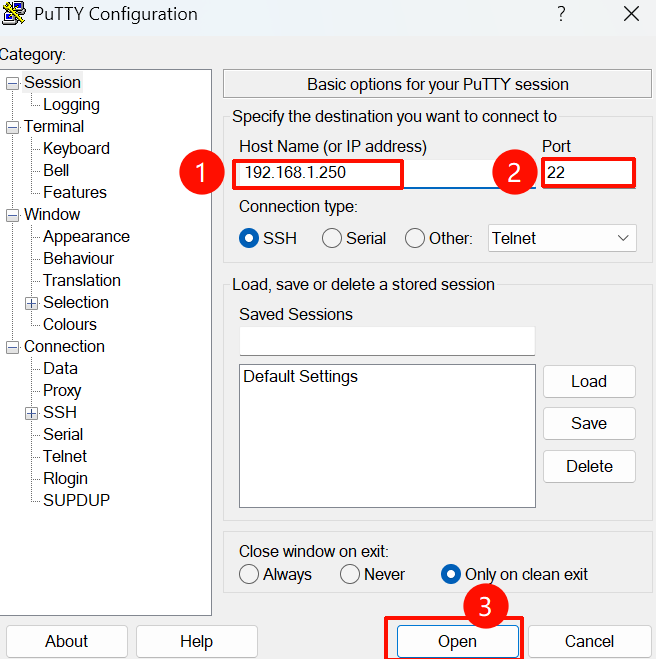
Task: Set close window on exit to Always
Action: [x=249, y=574]
